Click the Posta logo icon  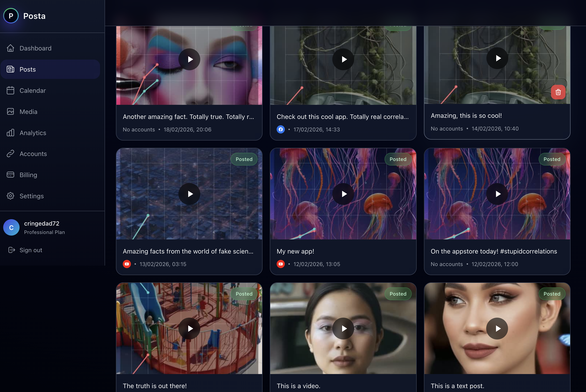(x=11, y=16)
